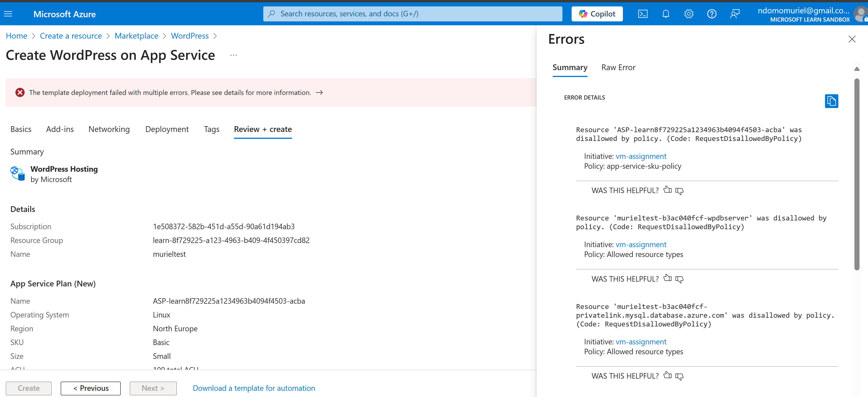This screenshot has height=397, width=868.
Task: Thumbs up the privatelink mysql error
Action: (667, 375)
